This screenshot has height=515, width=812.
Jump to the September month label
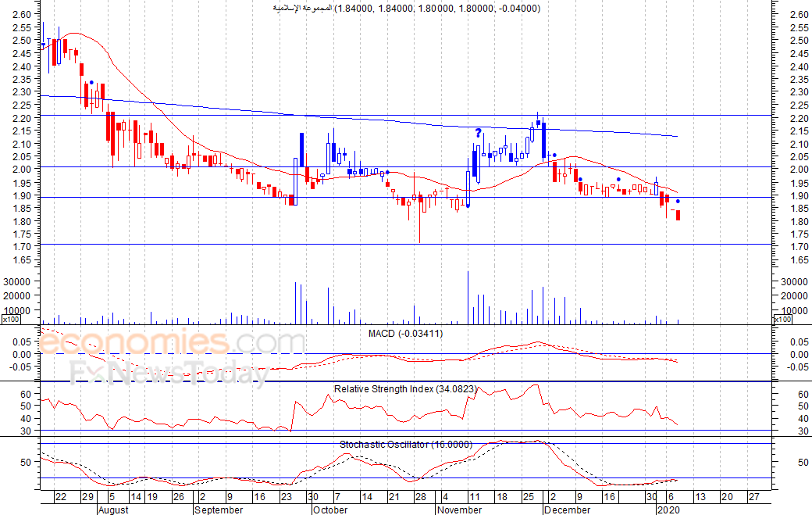(219, 510)
